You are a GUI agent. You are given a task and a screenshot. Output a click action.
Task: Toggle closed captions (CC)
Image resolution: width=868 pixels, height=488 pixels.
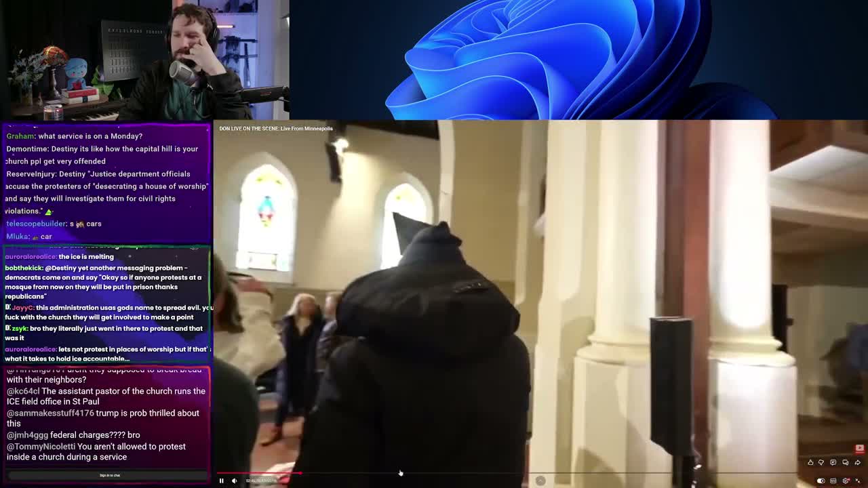833,481
